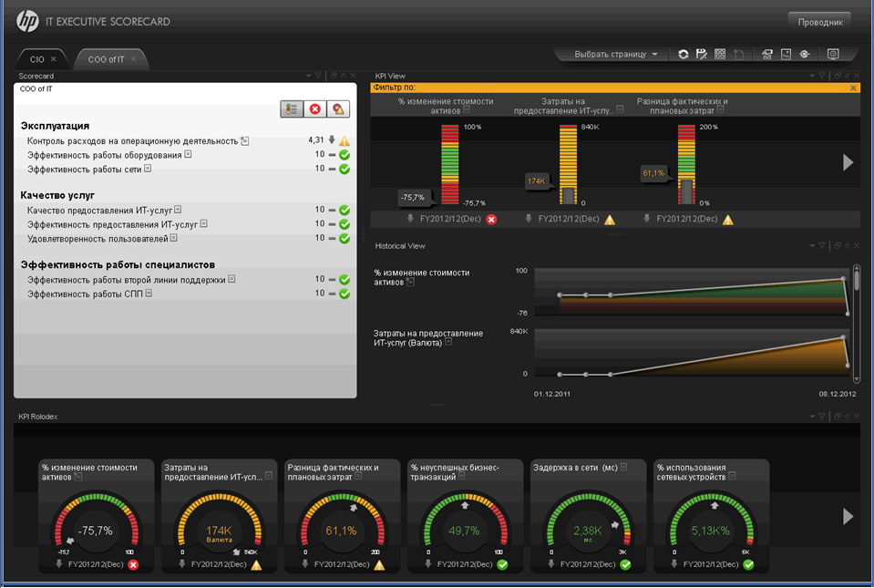The image size is (874, 588).
Task: Select 'Эффективность работы СПП' objective
Action: pyautogui.click(x=85, y=294)
